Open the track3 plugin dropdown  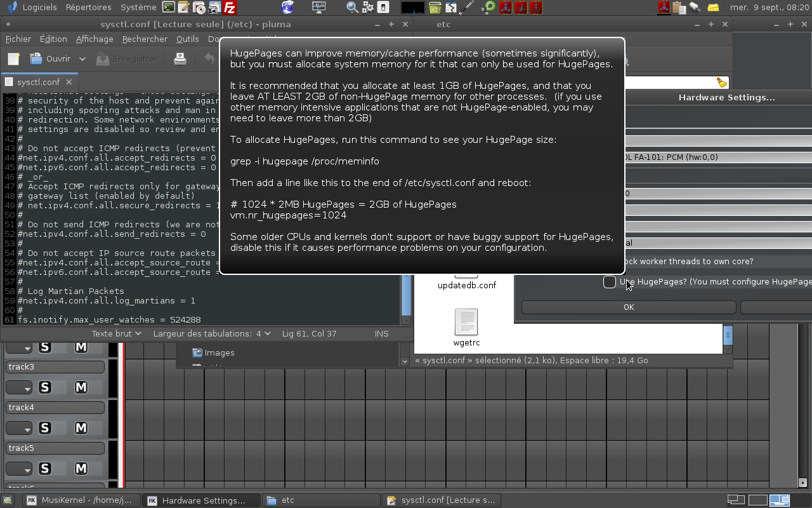pos(20,388)
